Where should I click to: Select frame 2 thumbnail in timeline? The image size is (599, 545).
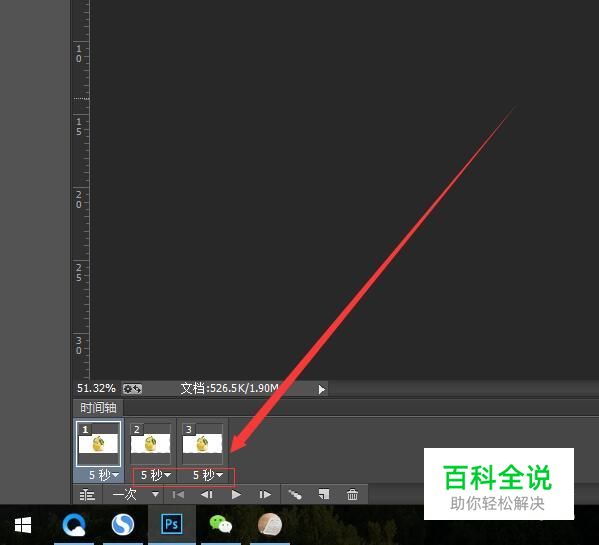150,443
